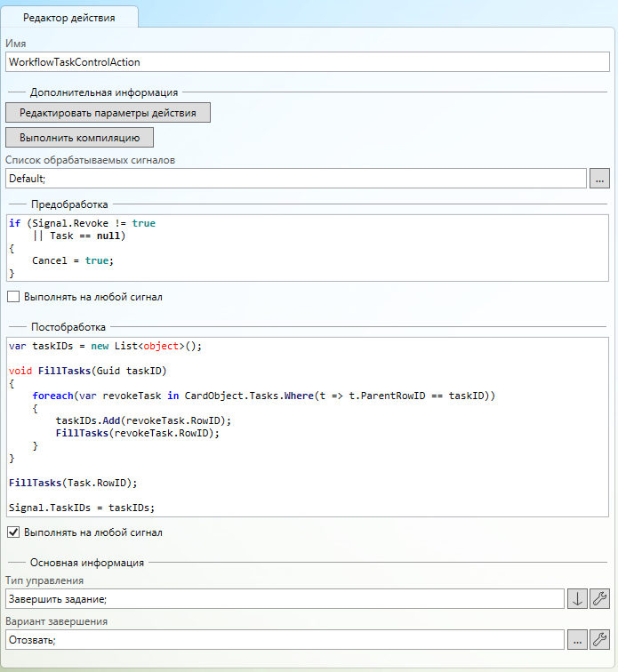Viewport: 618px width, 672px height.
Task: Click the Signal.TaskIDs = taskIDs code line
Action: tap(82, 508)
